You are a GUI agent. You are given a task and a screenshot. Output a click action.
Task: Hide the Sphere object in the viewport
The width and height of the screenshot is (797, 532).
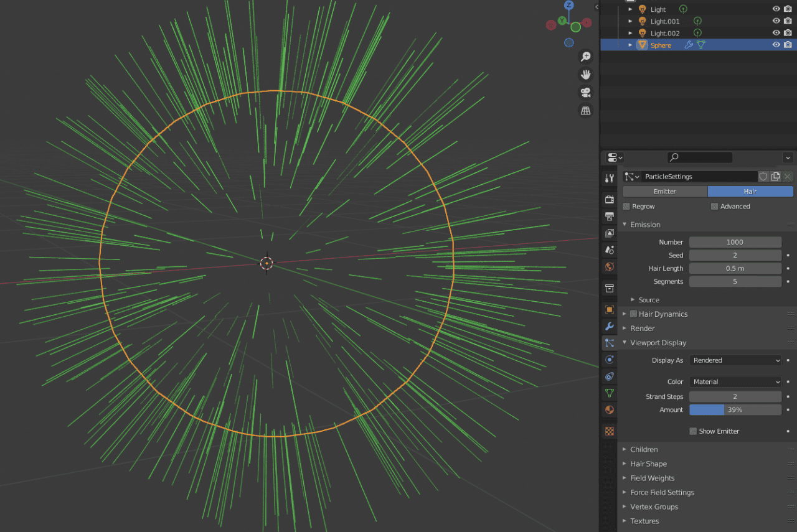click(776, 44)
